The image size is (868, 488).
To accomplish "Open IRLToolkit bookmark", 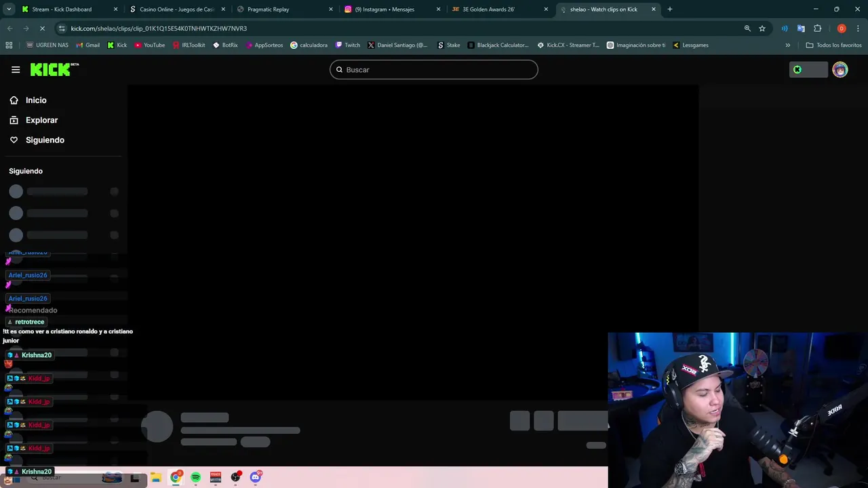I will click(x=189, y=45).
